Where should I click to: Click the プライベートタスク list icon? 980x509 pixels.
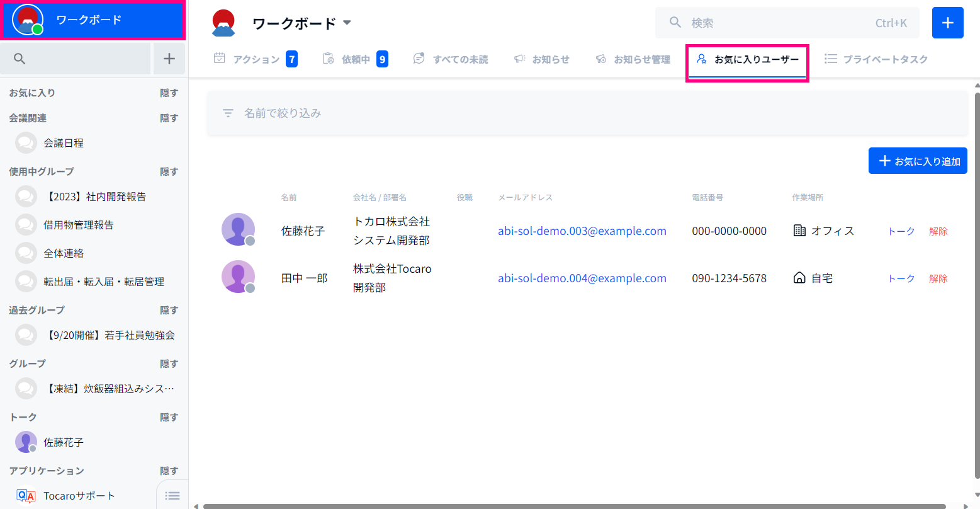830,58
